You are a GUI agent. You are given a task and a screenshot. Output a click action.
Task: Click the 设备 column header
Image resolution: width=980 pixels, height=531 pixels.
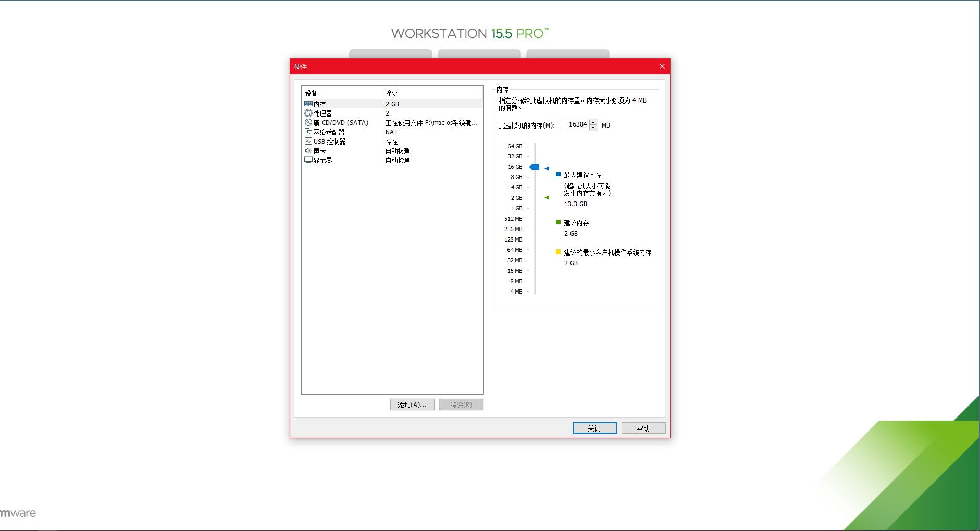pos(342,93)
